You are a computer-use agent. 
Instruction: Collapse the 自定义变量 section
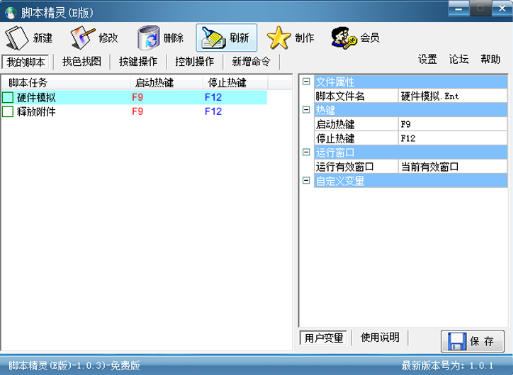[306, 180]
